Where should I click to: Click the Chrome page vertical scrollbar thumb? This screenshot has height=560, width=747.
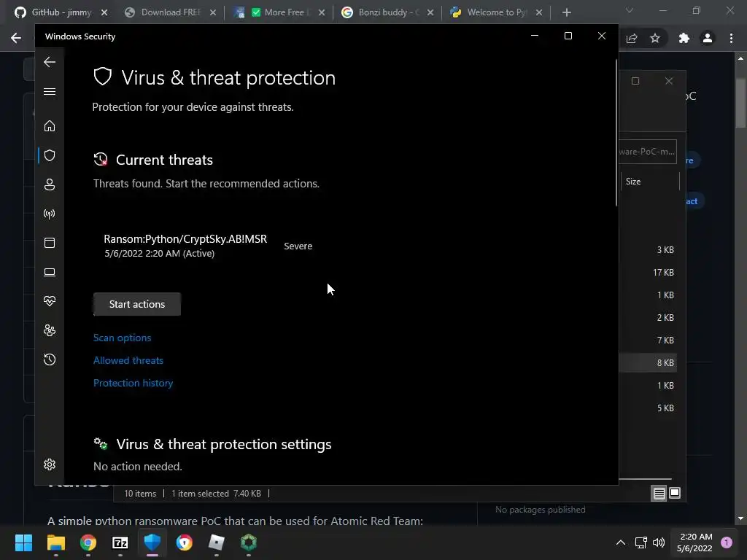pos(740,103)
